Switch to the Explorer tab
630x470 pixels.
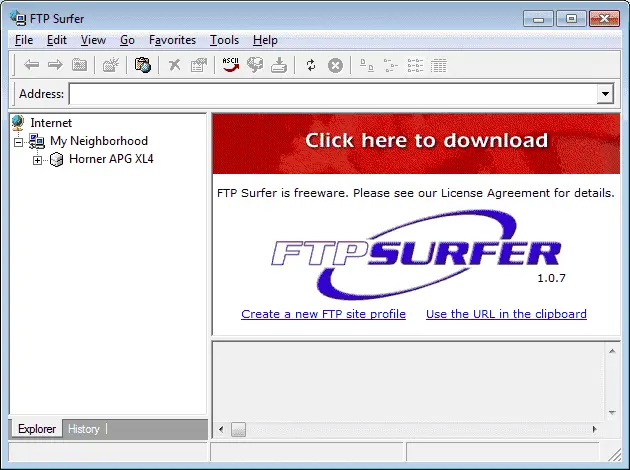(37, 429)
